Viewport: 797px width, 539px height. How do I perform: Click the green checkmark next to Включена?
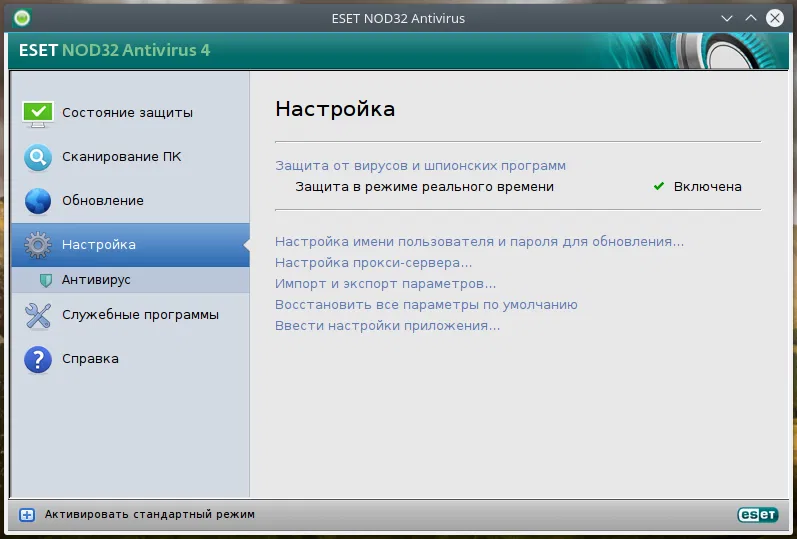659,187
